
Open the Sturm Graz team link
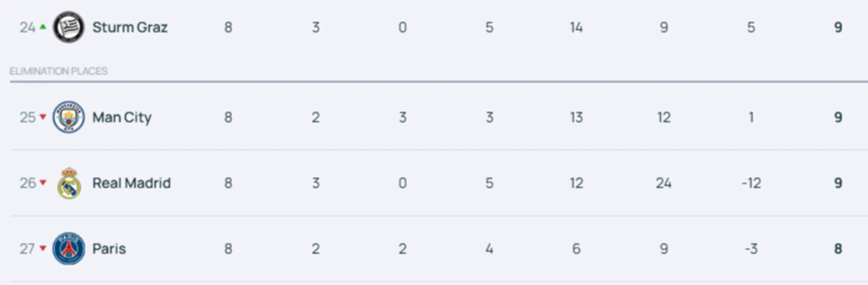(x=130, y=27)
